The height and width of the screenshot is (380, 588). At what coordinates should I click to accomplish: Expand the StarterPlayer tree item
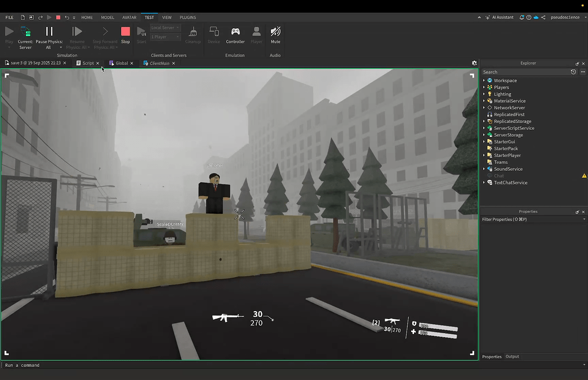point(483,155)
